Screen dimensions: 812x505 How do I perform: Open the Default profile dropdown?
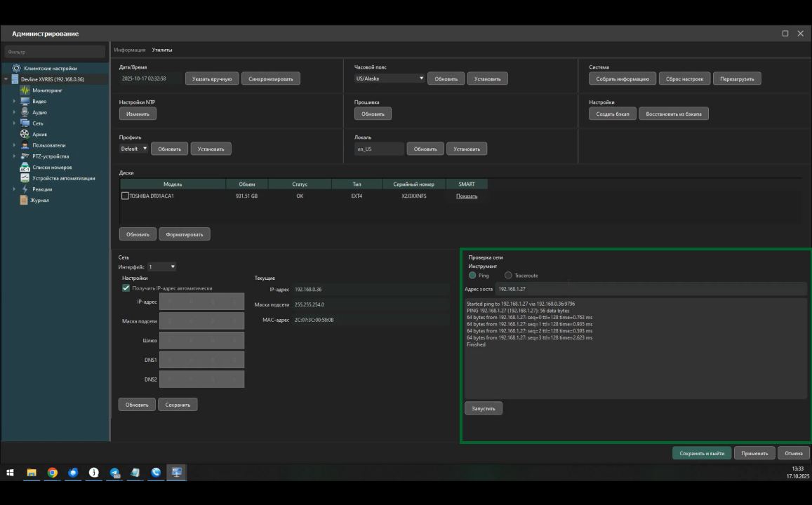tap(134, 149)
